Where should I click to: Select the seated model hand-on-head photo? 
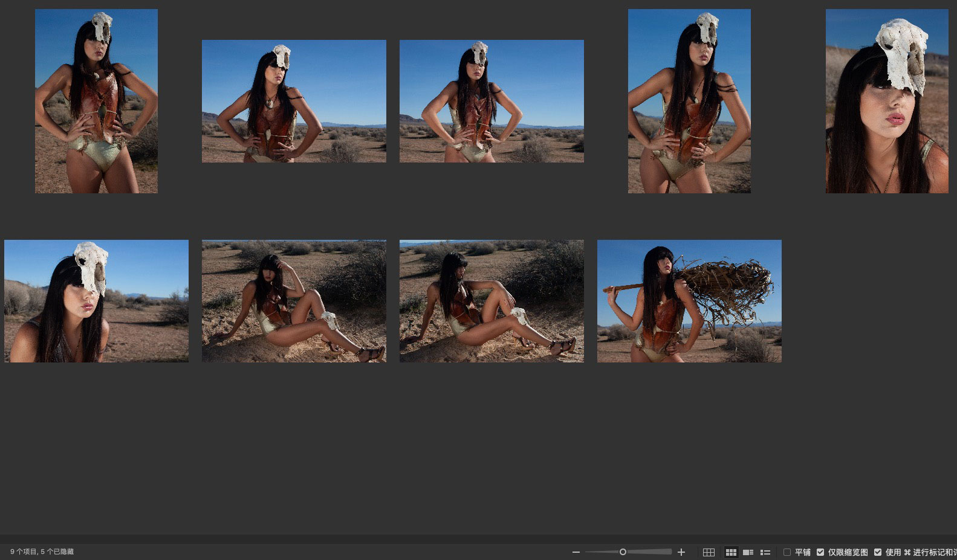[294, 301]
